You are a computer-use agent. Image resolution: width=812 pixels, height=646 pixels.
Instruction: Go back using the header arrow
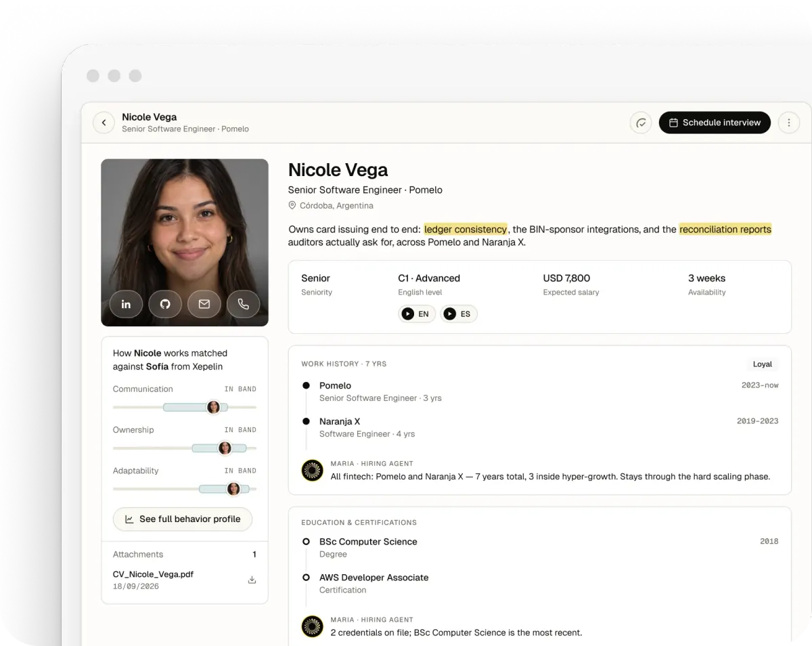(x=104, y=123)
